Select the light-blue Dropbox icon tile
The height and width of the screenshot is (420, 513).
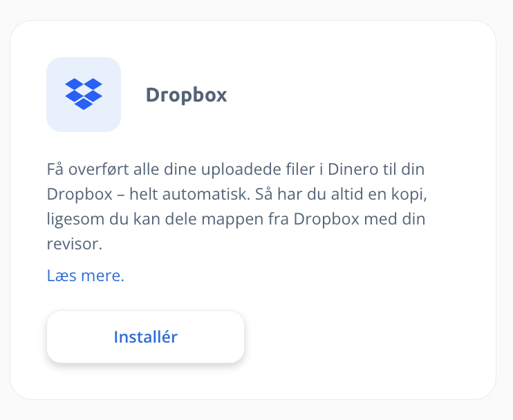pyautogui.click(x=84, y=95)
